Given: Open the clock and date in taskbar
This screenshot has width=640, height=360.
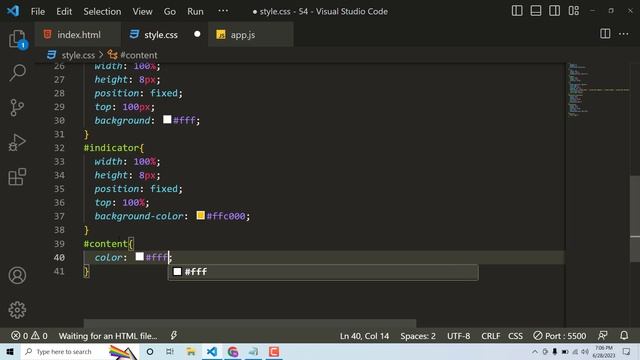Looking at the screenshot, I should pos(604,352).
